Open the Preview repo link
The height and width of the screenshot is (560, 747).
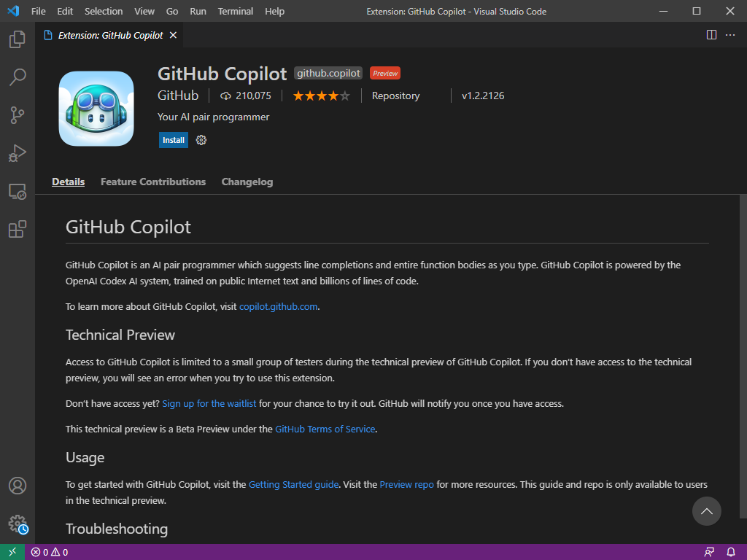406,485
